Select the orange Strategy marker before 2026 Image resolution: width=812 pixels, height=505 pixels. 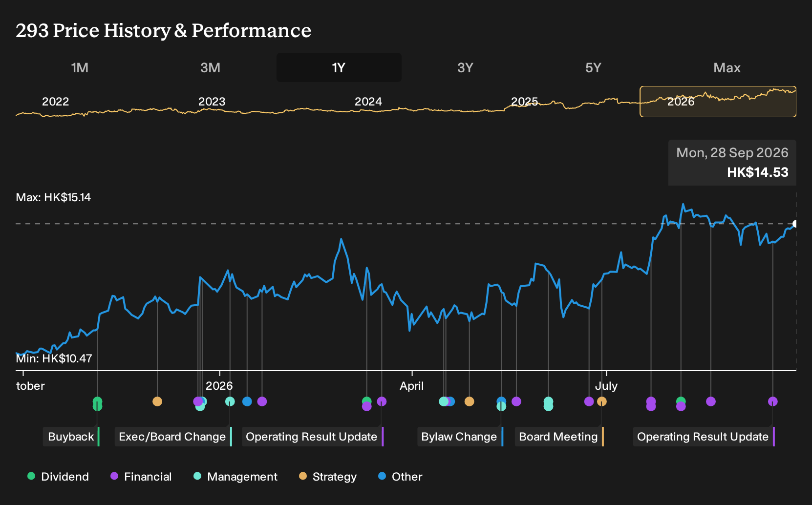tap(157, 401)
